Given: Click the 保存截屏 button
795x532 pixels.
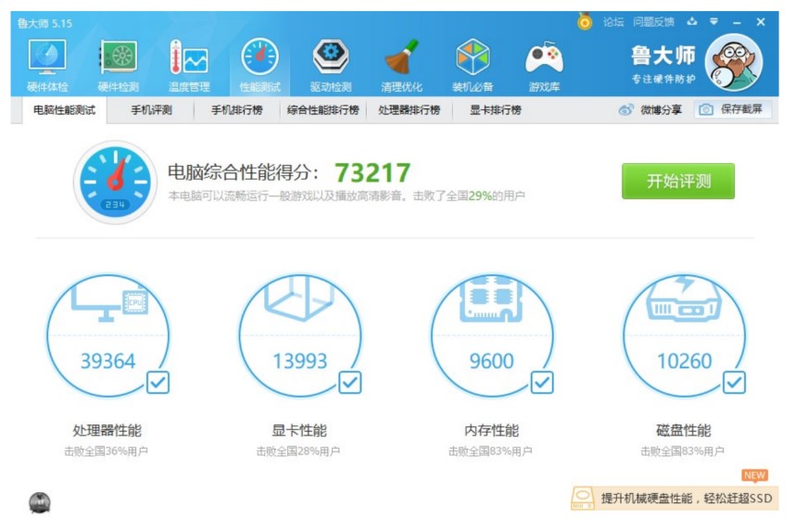Looking at the screenshot, I should pyautogui.click(x=733, y=109).
